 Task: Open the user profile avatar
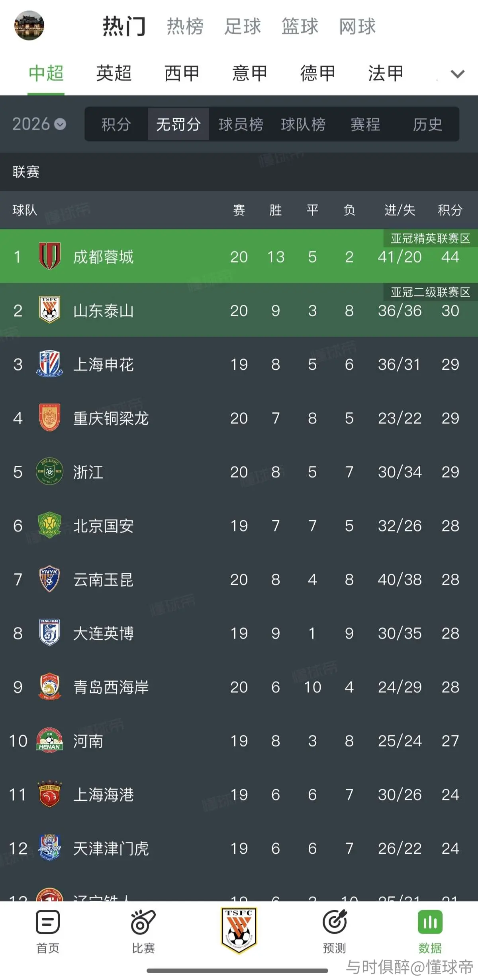tap(29, 25)
